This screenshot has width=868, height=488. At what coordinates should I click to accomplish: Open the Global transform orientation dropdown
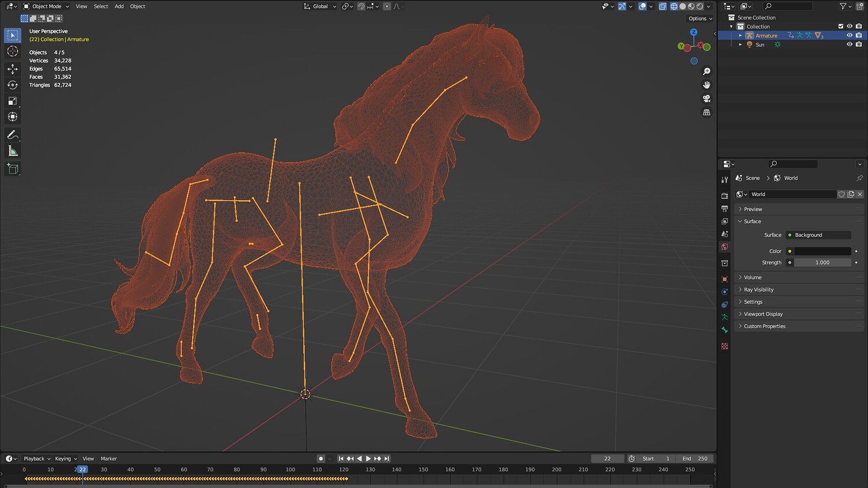(320, 6)
